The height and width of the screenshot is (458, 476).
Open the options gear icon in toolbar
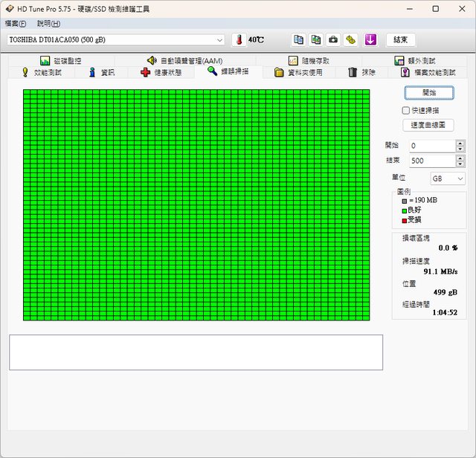point(350,39)
